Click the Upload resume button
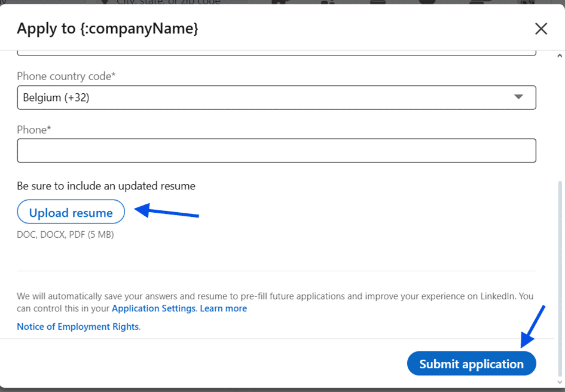The height and width of the screenshot is (392, 565). point(71,213)
